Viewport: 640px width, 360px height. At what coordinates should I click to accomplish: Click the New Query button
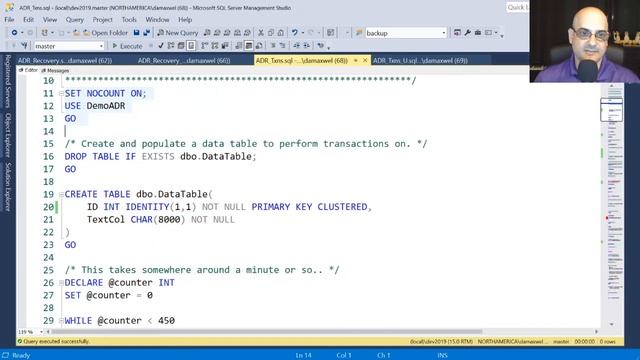178,33
